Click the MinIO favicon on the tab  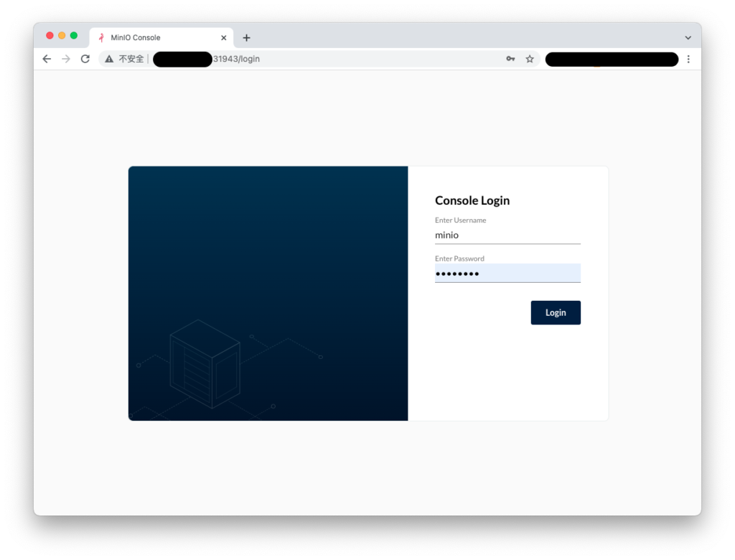(101, 38)
